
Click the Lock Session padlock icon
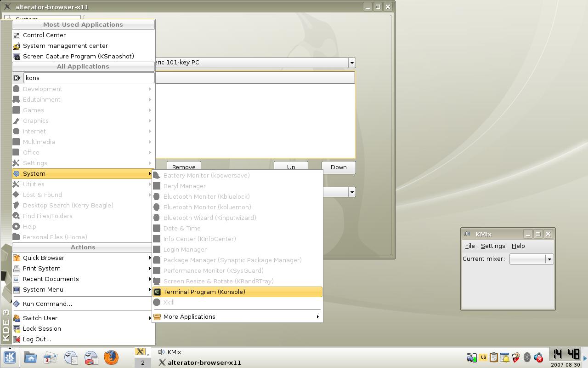pyautogui.click(x=17, y=328)
